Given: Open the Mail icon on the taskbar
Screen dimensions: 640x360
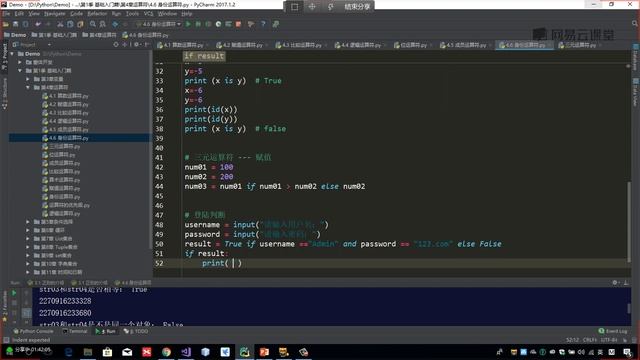Looking at the screenshot, I should 127,352.
